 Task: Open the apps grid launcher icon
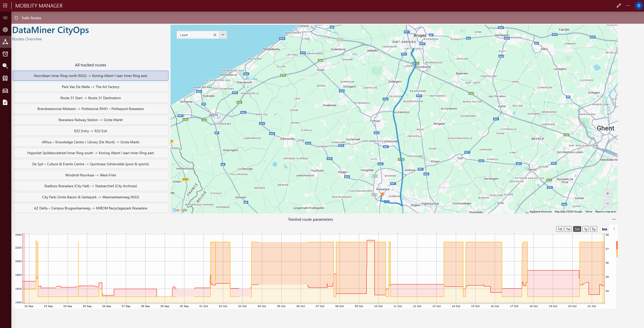pyautogui.click(x=5, y=5)
